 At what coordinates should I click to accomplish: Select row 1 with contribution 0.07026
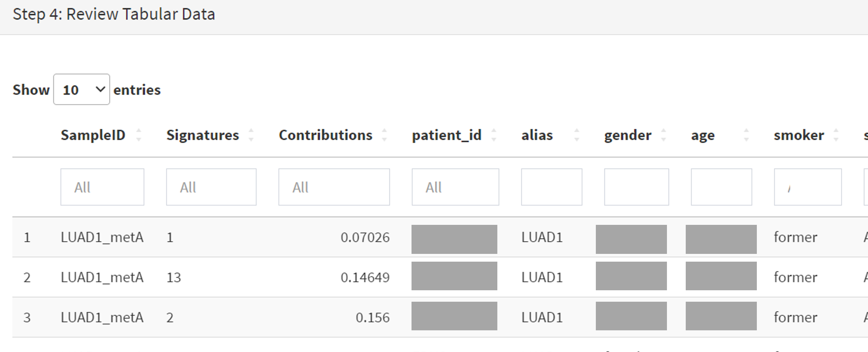(440, 237)
